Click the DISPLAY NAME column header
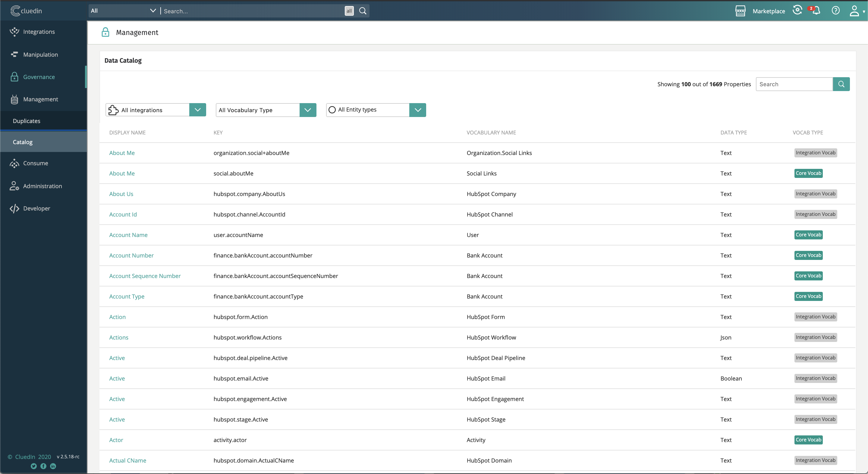The width and height of the screenshot is (868, 474). point(127,132)
